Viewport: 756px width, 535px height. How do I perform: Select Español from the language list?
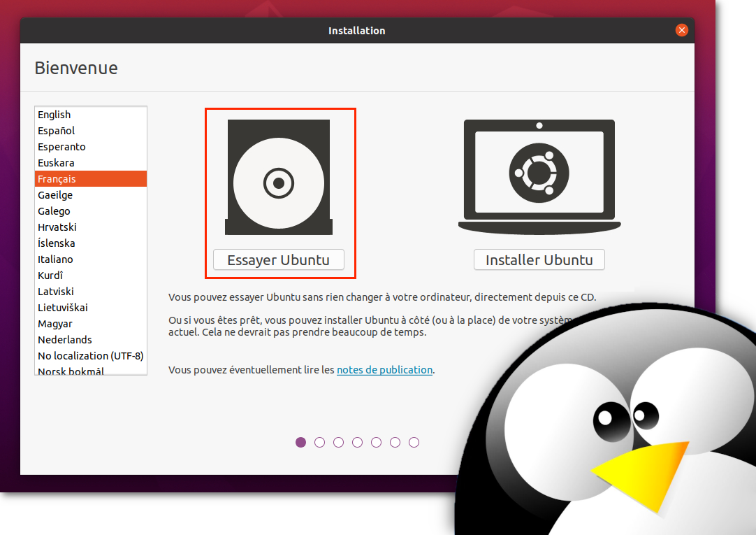(x=56, y=130)
